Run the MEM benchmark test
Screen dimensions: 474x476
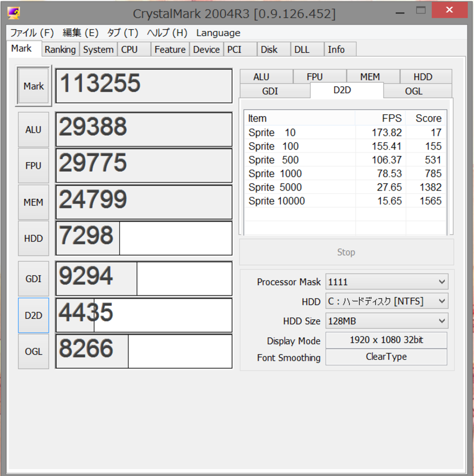[34, 202]
